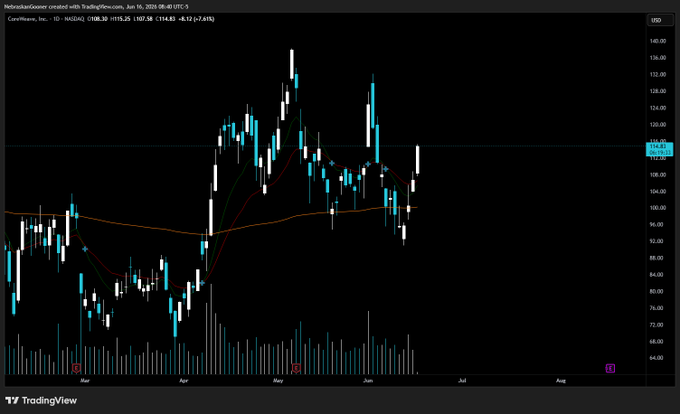Click the 108.00 price axis label
The width and height of the screenshot is (680, 414).
657,175
